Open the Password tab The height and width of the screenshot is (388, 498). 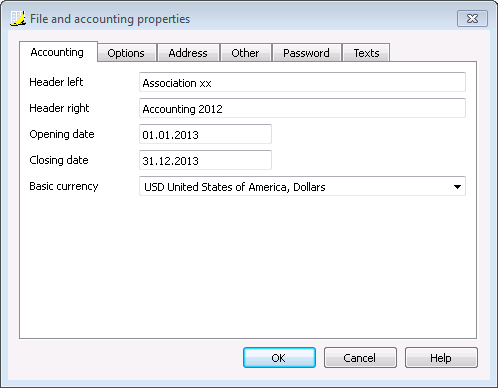[307, 53]
